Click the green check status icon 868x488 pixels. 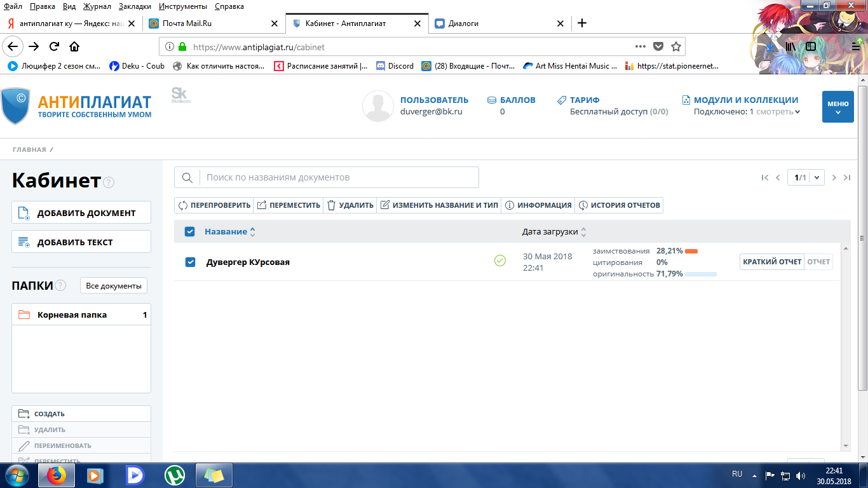point(500,261)
